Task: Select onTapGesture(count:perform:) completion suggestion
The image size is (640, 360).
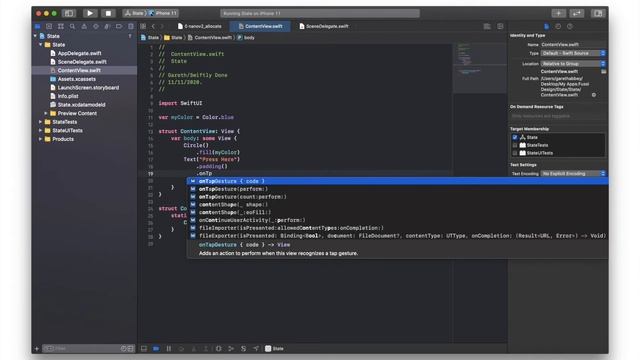Action: [242, 197]
